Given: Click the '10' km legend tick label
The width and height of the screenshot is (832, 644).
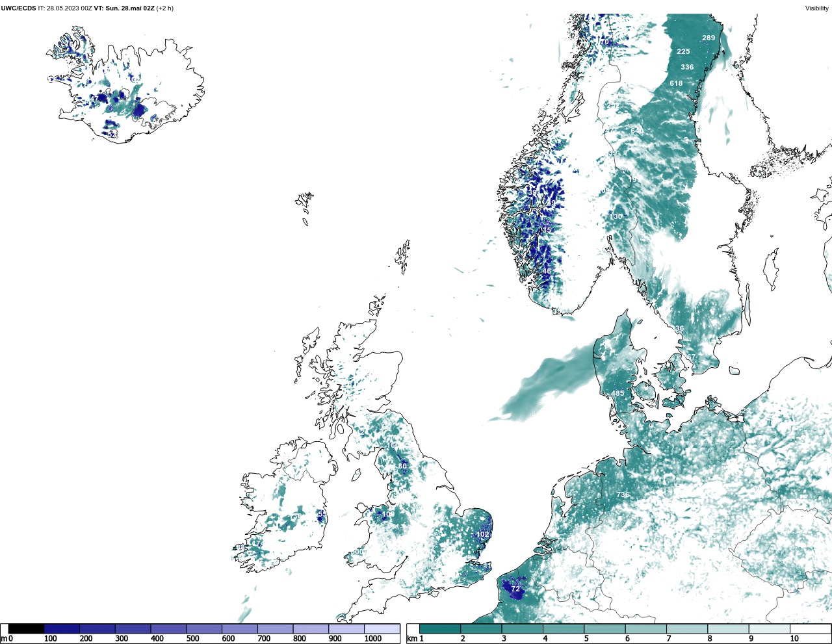Looking at the screenshot, I should (794, 639).
